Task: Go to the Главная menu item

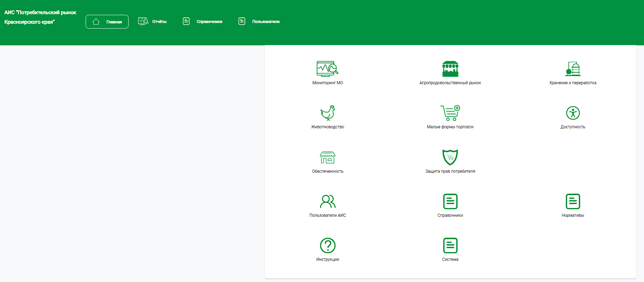Action: (x=107, y=22)
